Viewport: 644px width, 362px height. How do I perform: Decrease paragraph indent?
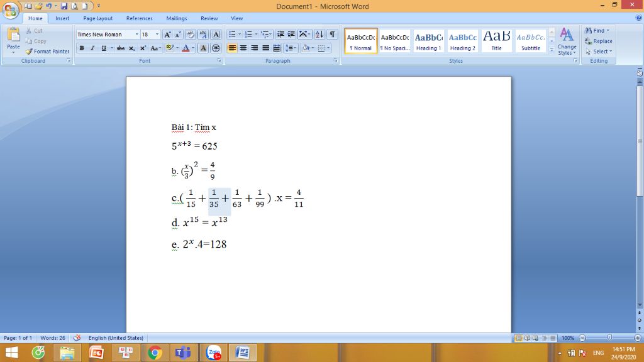(280, 35)
